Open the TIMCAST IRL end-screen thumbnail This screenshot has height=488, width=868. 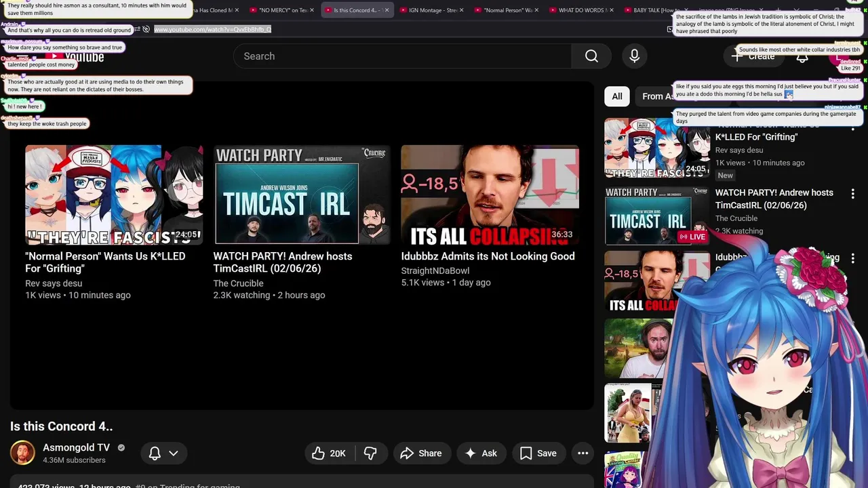point(302,195)
